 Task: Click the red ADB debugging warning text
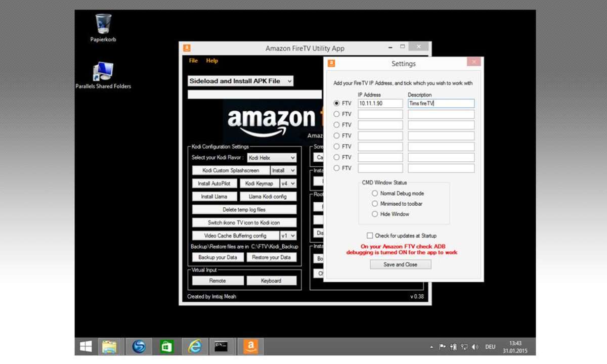pyautogui.click(x=402, y=249)
